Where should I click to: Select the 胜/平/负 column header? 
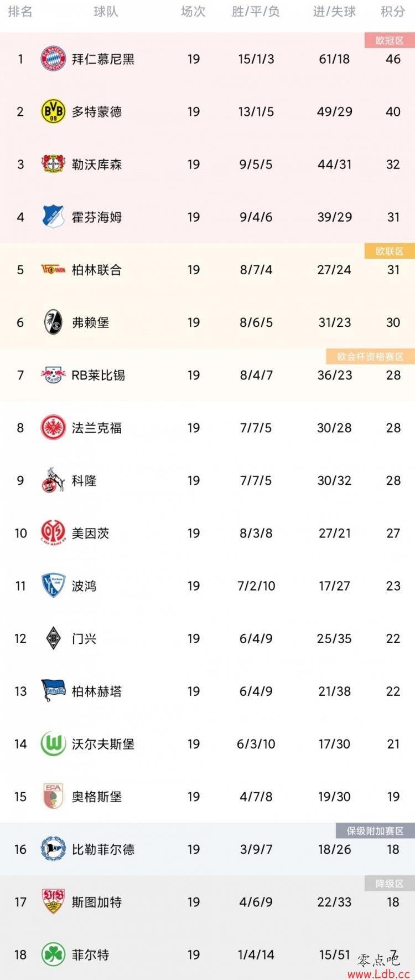pyautogui.click(x=256, y=12)
